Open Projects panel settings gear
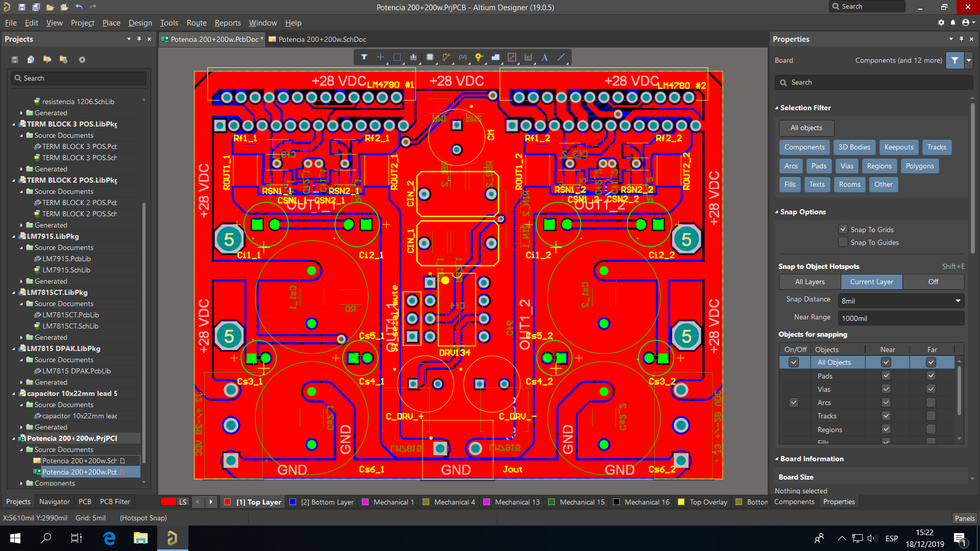 coord(82,60)
